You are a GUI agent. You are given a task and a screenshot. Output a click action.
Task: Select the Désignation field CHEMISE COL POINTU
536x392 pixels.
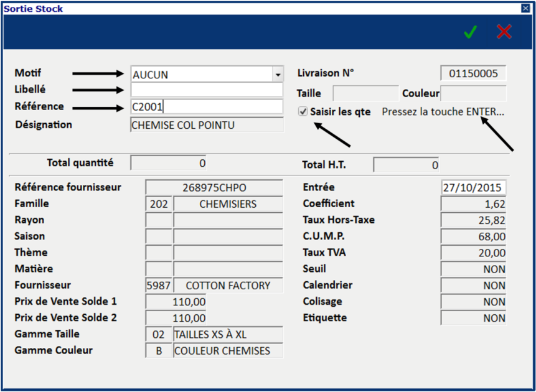tap(207, 125)
